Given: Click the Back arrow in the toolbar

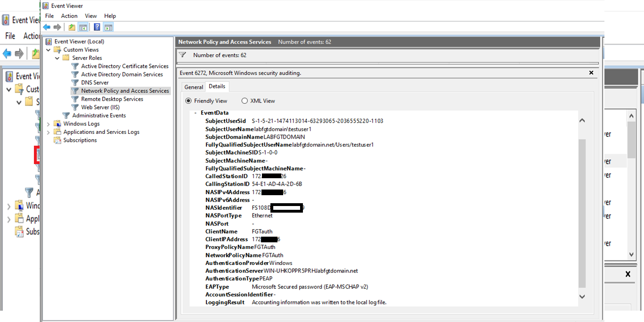Looking at the screenshot, I should [x=47, y=27].
